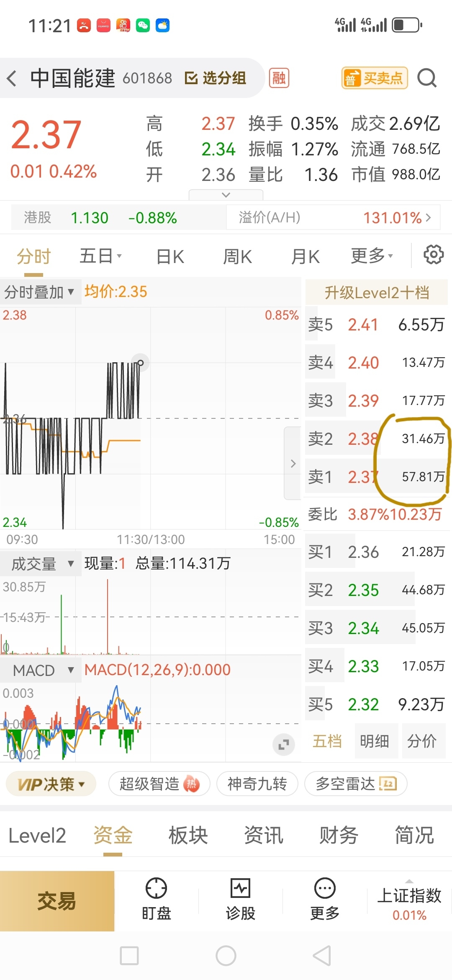Viewport: 452px width, 980px height.
Task: Switch to the 月K chart tab
Action: [306, 256]
